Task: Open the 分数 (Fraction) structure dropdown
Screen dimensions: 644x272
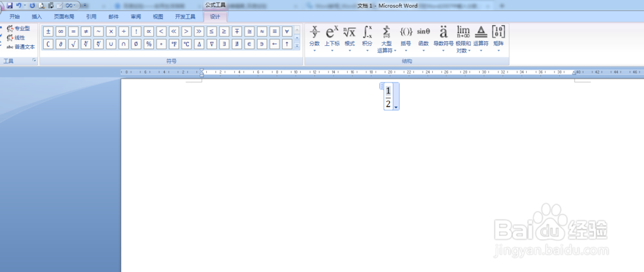Action: pyautogui.click(x=315, y=39)
